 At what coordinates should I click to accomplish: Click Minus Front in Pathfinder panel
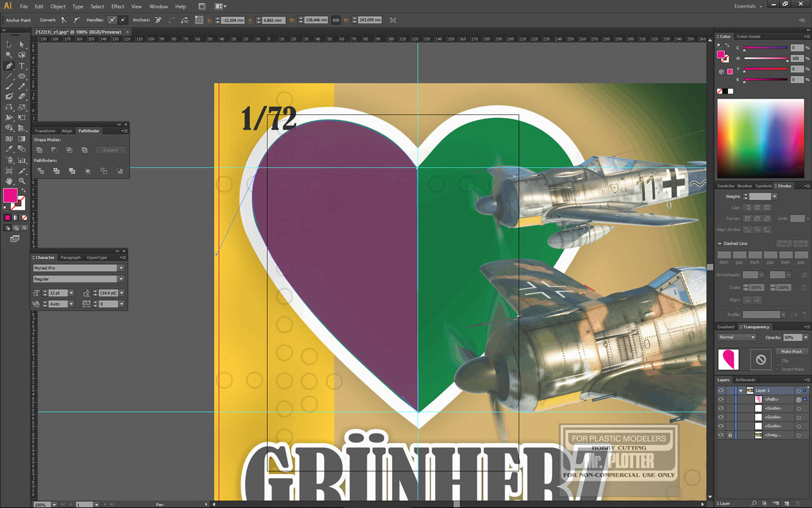[x=54, y=150]
